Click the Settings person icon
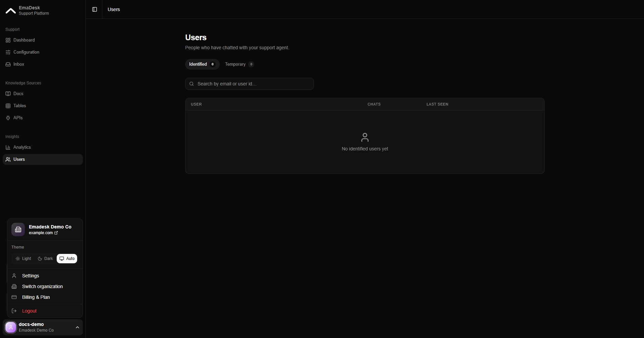 14,276
